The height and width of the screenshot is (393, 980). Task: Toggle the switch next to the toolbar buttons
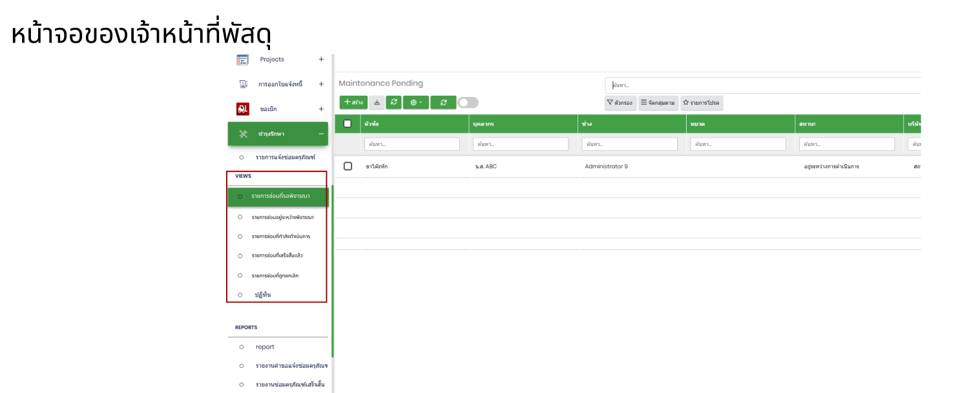(x=468, y=102)
